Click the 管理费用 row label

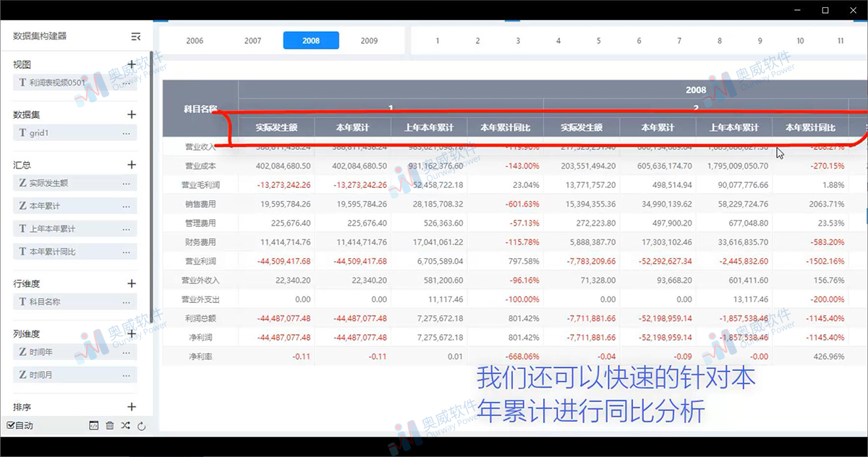[200, 223]
